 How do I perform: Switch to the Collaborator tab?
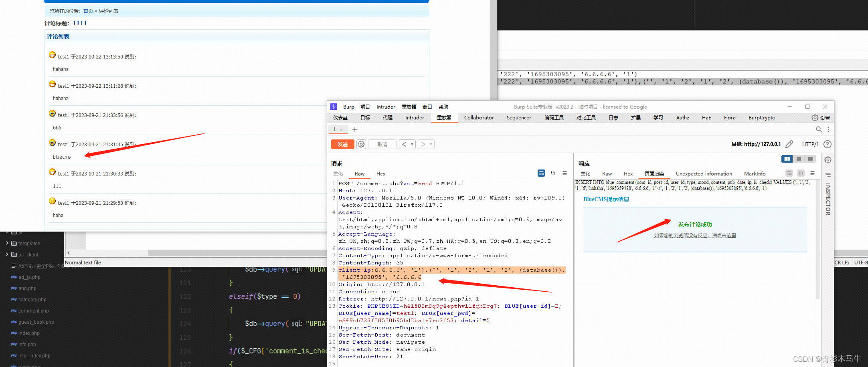pyautogui.click(x=479, y=118)
